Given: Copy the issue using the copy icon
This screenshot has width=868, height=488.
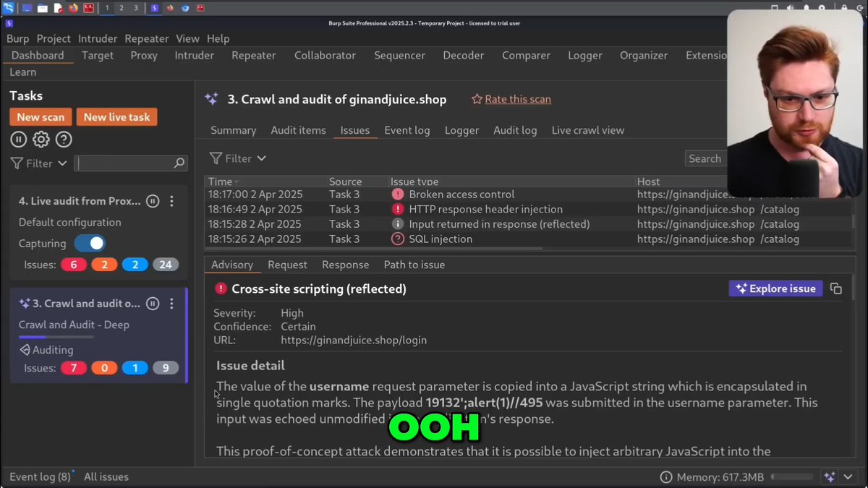Looking at the screenshot, I should pos(836,288).
